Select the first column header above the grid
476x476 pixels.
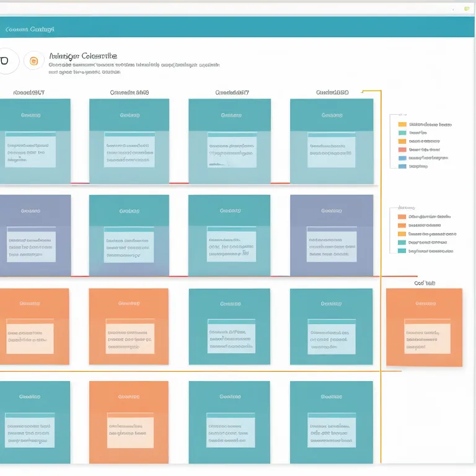pos(29,92)
